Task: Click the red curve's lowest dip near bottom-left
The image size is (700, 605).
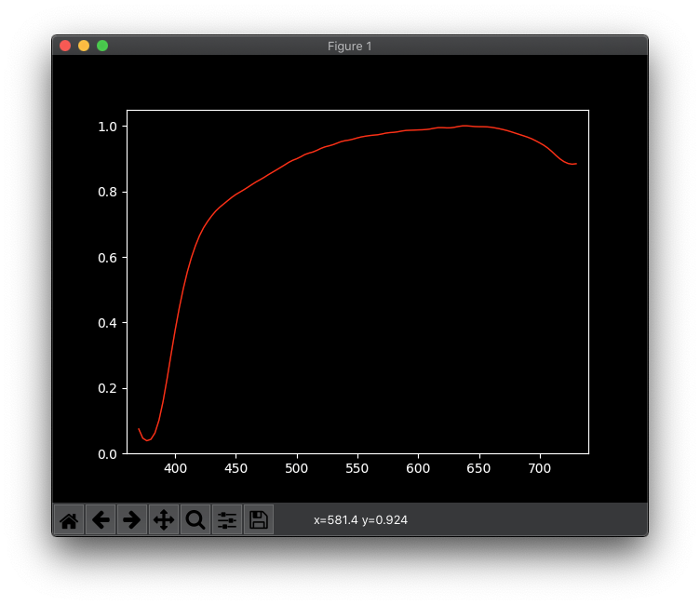Action: click(x=147, y=439)
